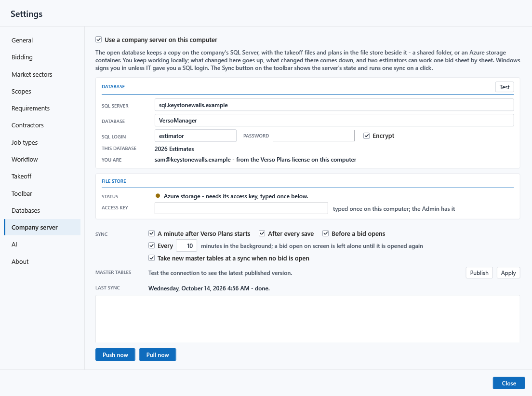
Task: Open the General settings page
Action: point(22,40)
